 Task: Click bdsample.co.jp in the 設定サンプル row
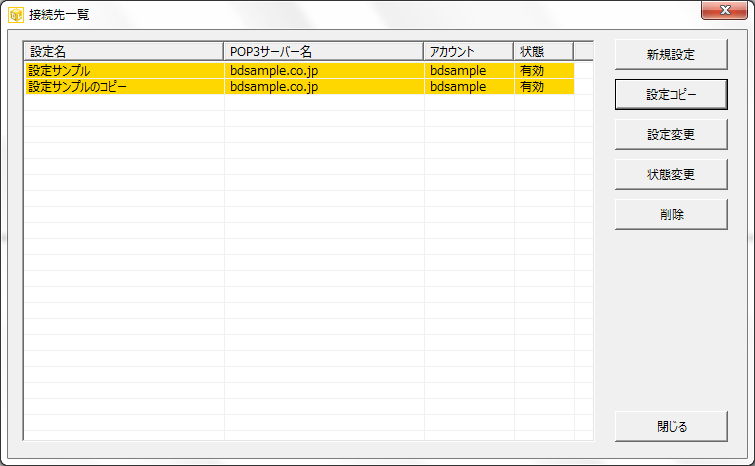tap(274, 71)
